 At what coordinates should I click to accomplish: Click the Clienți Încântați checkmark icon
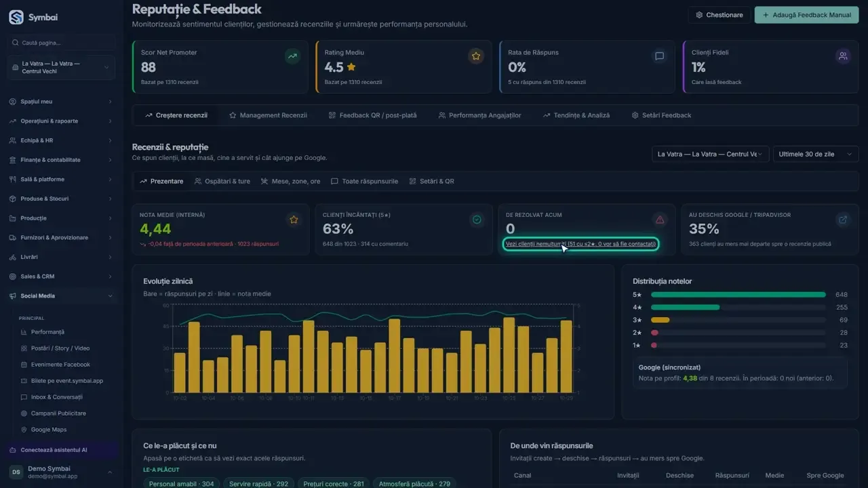(477, 220)
